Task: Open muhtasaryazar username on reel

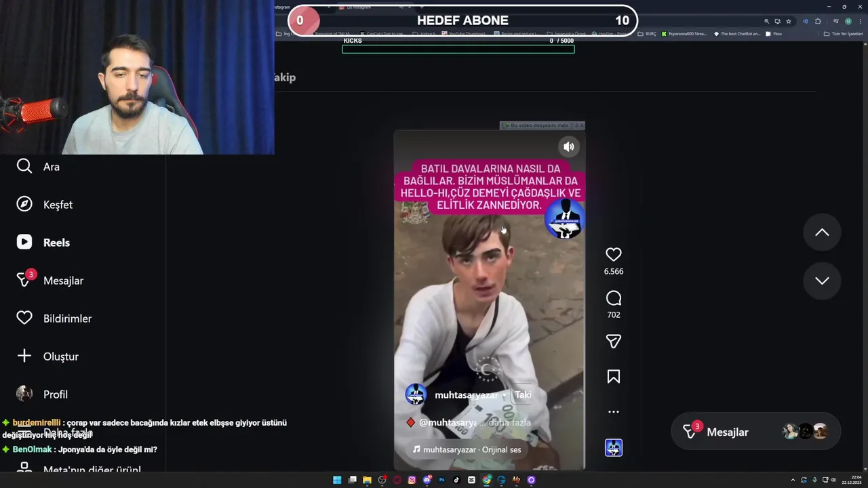Action: point(466,395)
